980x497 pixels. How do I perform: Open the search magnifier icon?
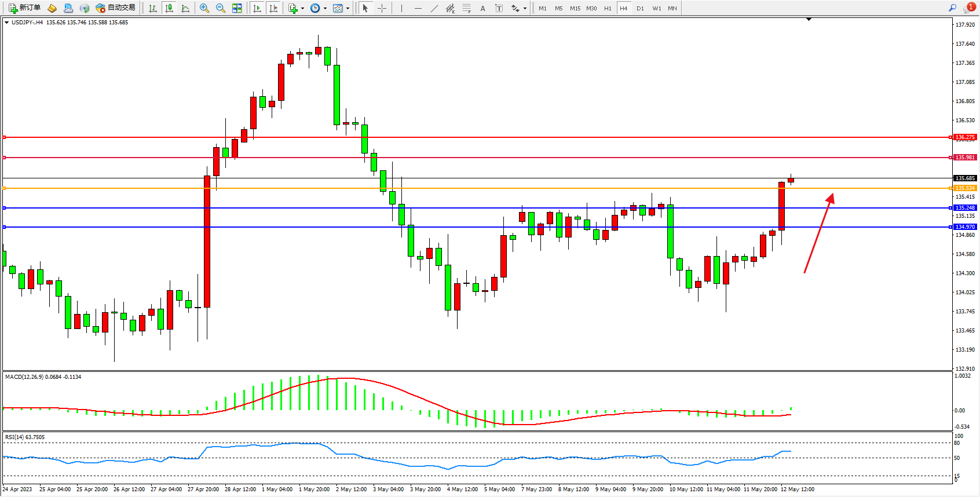tap(952, 8)
